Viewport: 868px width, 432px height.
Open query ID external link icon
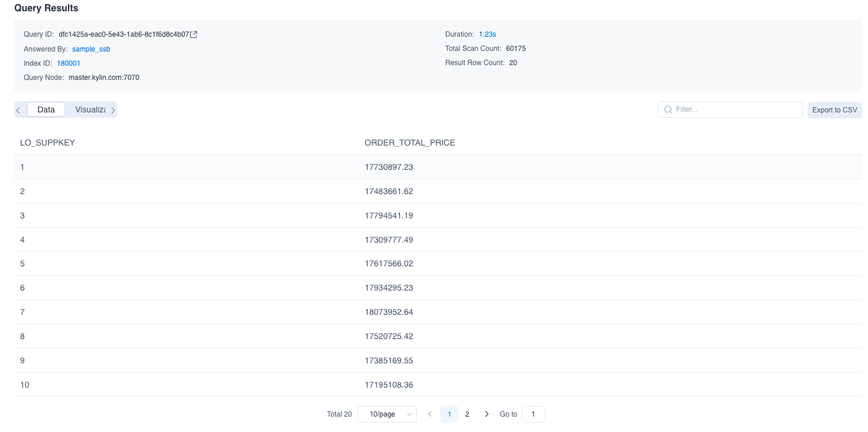pyautogui.click(x=194, y=34)
